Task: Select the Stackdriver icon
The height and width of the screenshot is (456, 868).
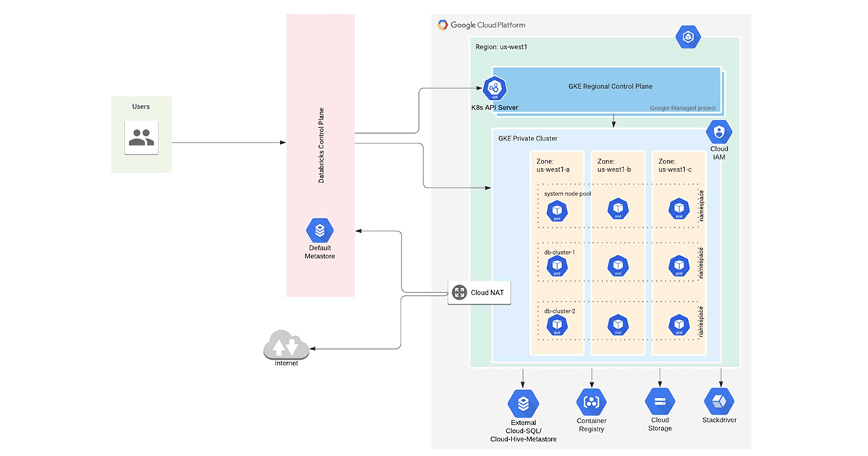Action: coord(718,400)
